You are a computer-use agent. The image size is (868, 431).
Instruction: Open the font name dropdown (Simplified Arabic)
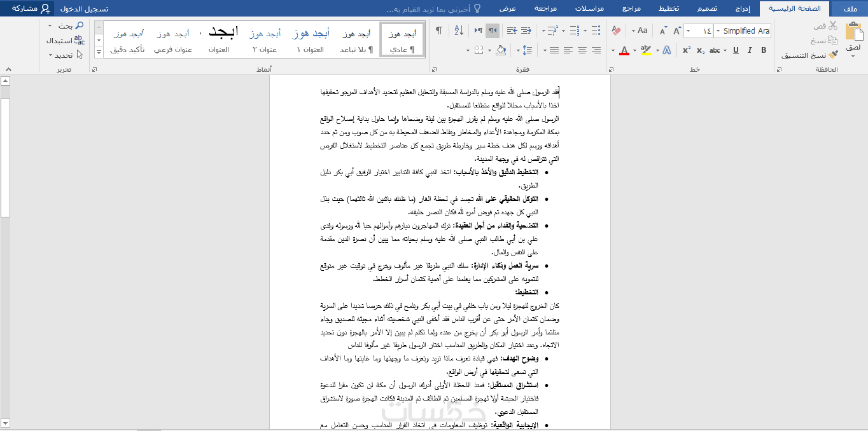point(717,31)
